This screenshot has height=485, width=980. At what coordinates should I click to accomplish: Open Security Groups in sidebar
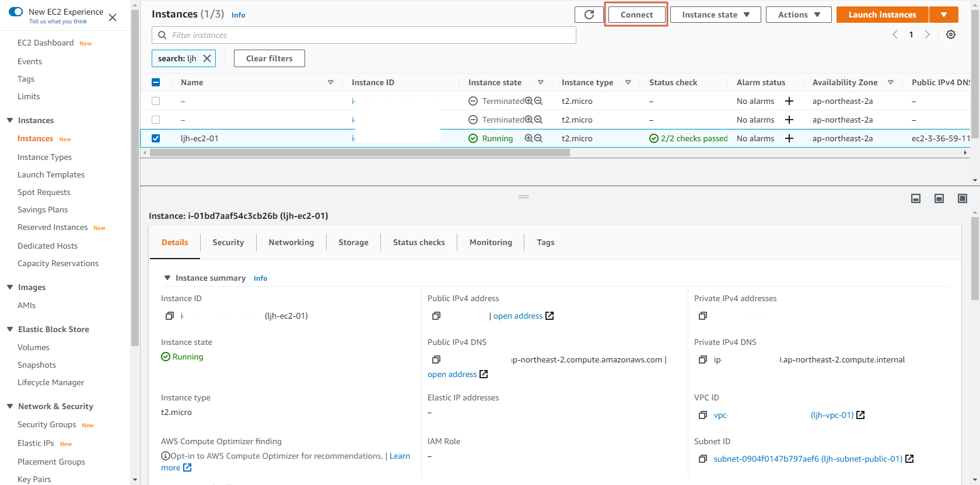(x=47, y=424)
